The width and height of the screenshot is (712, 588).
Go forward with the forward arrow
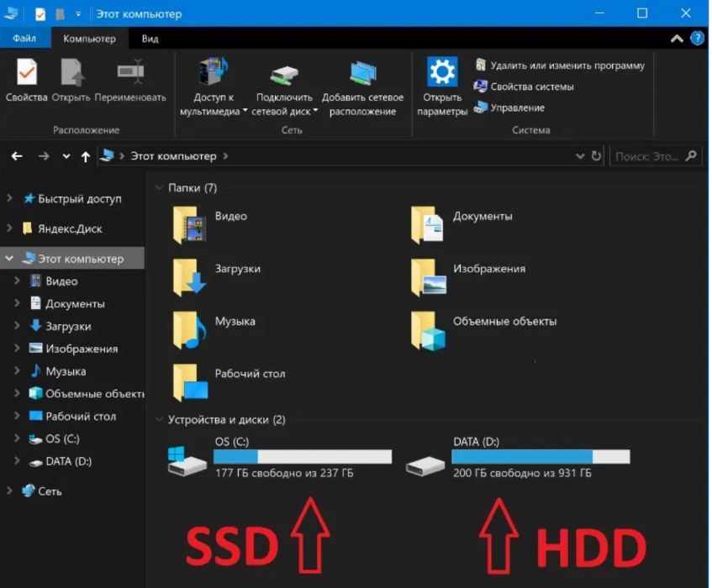point(44,156)
